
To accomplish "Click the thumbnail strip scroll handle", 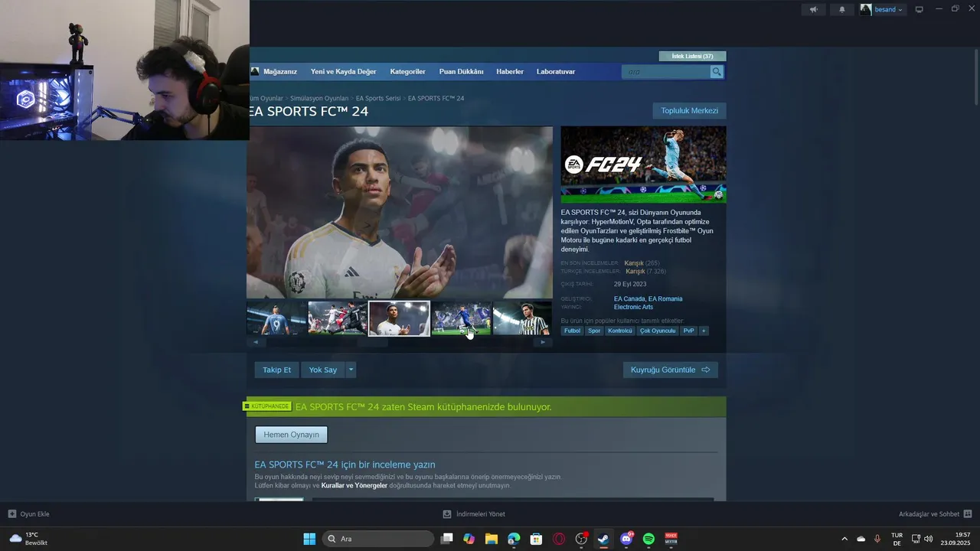I will tap(373, 342).
